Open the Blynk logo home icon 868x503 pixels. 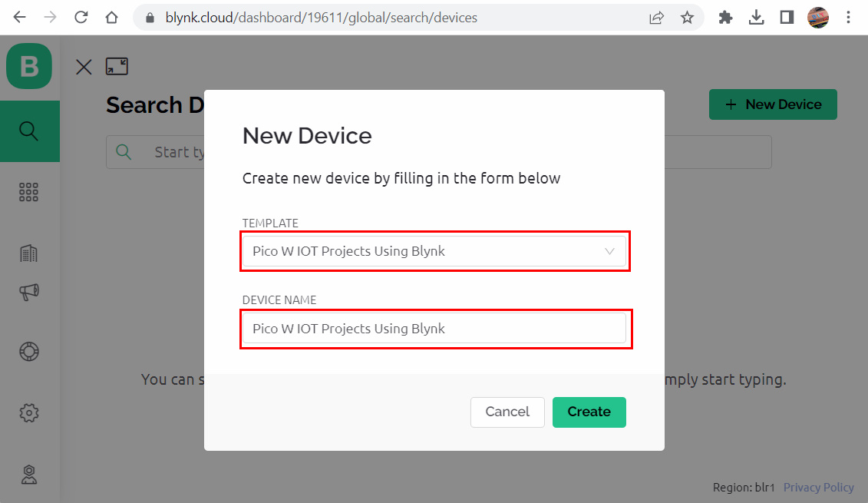pos(29,67)
